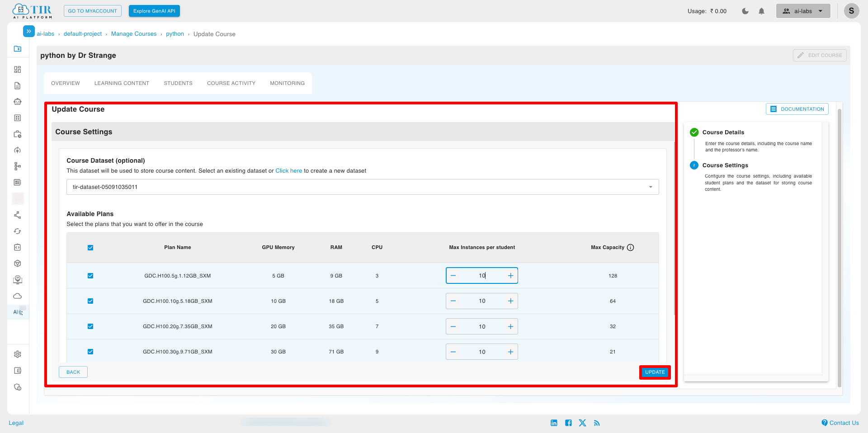Select the Course Details step in the stepper
This screenshot has height=433, width=868.
(723, 132)
